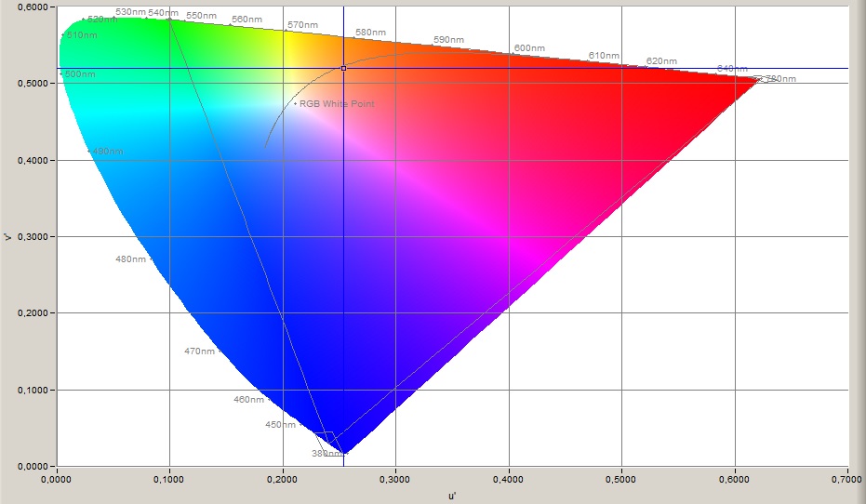Click the 520nm spectral locus label

pyautogui.click(x=101, y=20)
